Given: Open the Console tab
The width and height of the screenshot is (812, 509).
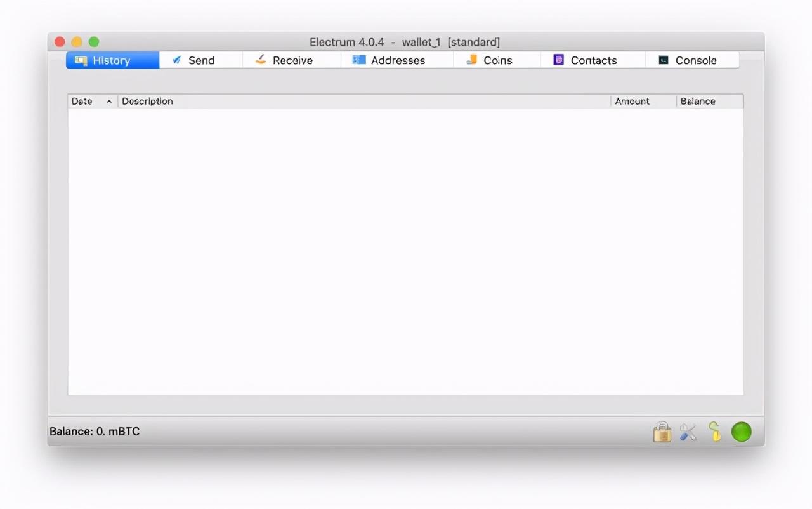Looking at the screenshot, I should pos(692,60).
